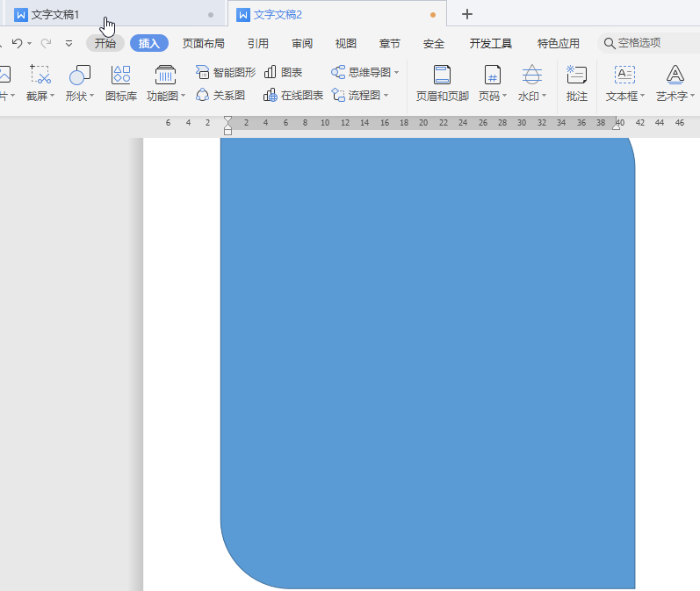Image resolution: width=700 pixels, height=591 pixels.
Task: Expand the 形状 dropdown arrow
Action: click(91, 96)
